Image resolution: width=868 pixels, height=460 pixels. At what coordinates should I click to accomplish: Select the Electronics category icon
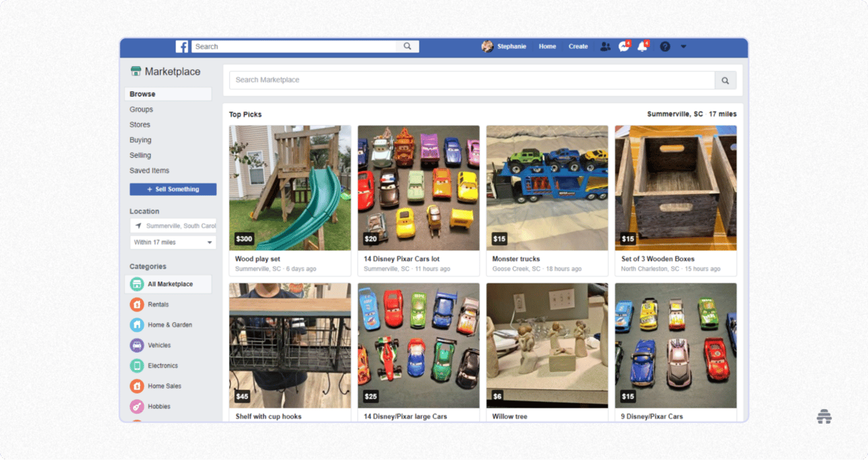point(137,366)
